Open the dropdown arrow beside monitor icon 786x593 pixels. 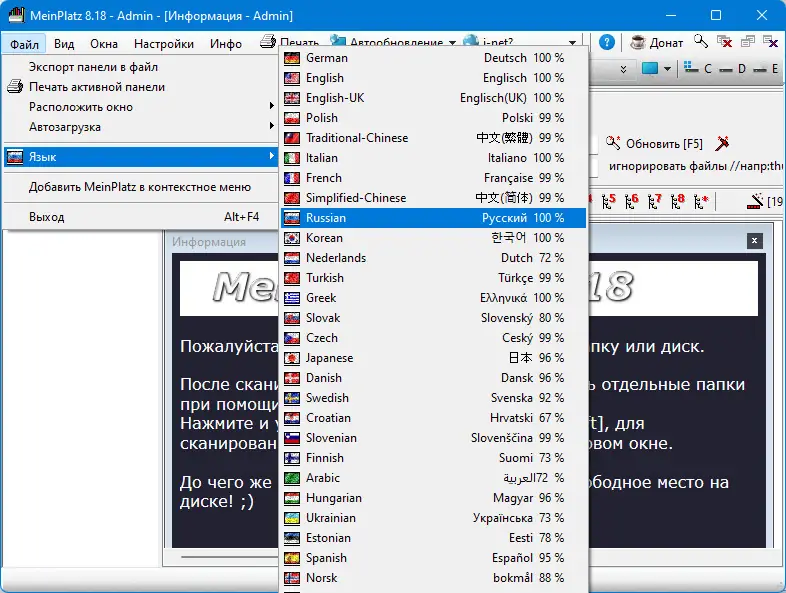pyautogui.click(x=667, y=69)
